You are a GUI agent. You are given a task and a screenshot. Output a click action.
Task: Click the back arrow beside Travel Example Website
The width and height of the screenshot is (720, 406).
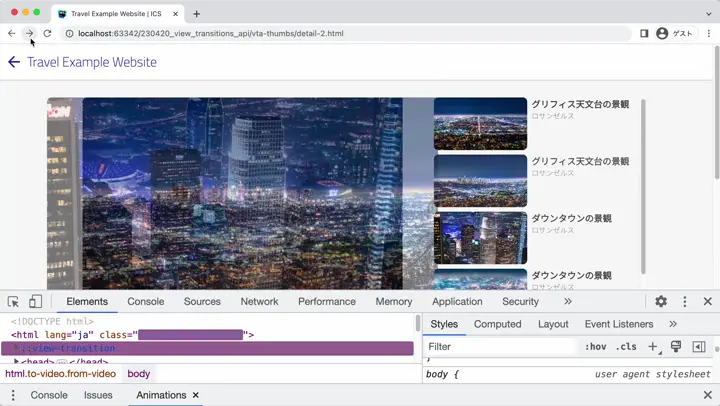(x=14, y=62)
